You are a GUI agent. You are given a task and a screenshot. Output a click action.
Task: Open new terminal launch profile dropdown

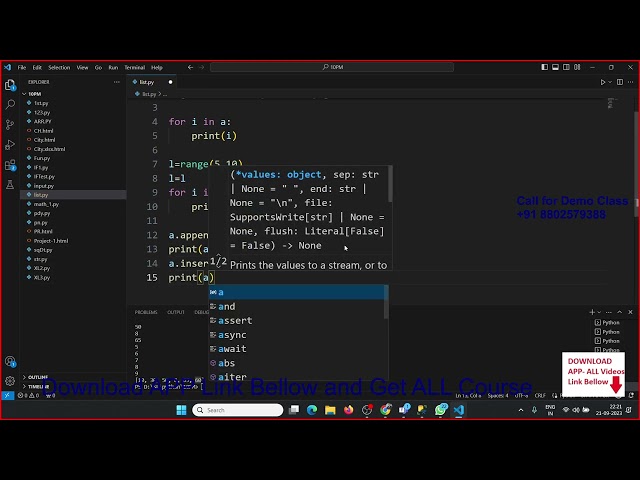[599, 312]
